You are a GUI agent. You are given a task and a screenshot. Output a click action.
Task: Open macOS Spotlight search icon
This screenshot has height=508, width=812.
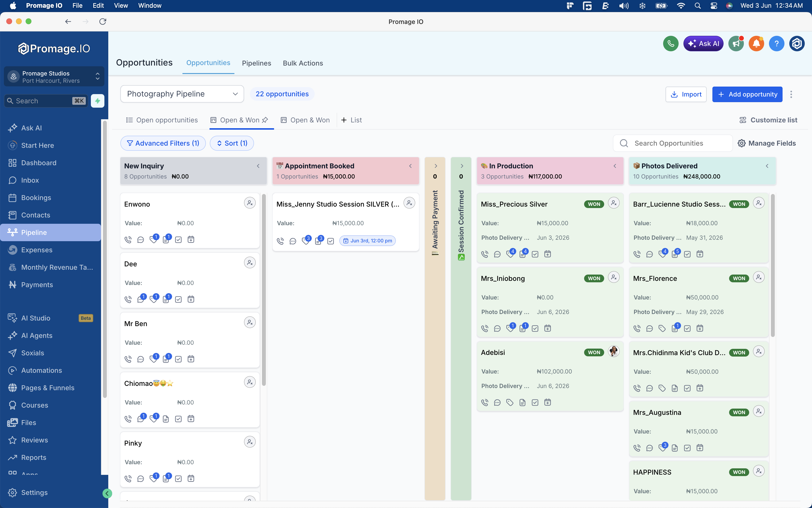point(698,6)
